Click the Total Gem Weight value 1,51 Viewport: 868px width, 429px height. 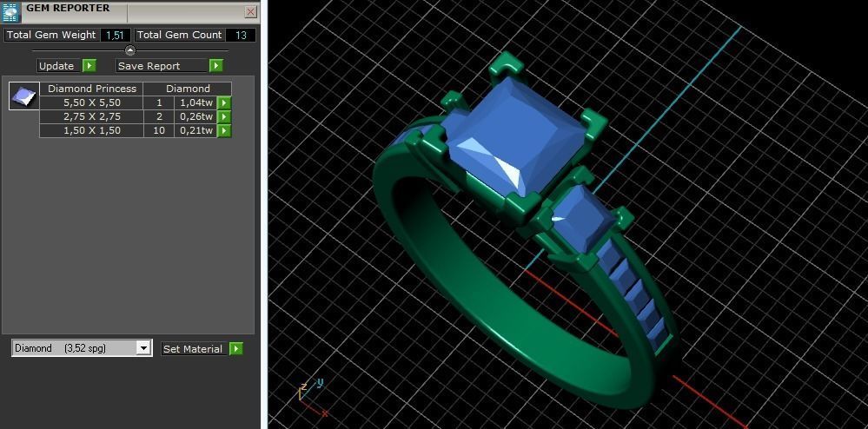[x=116, y=35]
